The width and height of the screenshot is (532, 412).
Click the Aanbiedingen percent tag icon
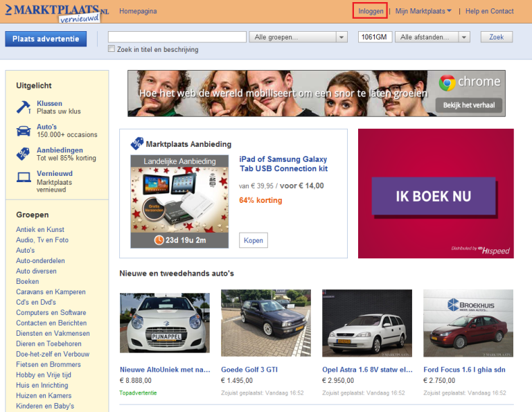coord(23,154)
